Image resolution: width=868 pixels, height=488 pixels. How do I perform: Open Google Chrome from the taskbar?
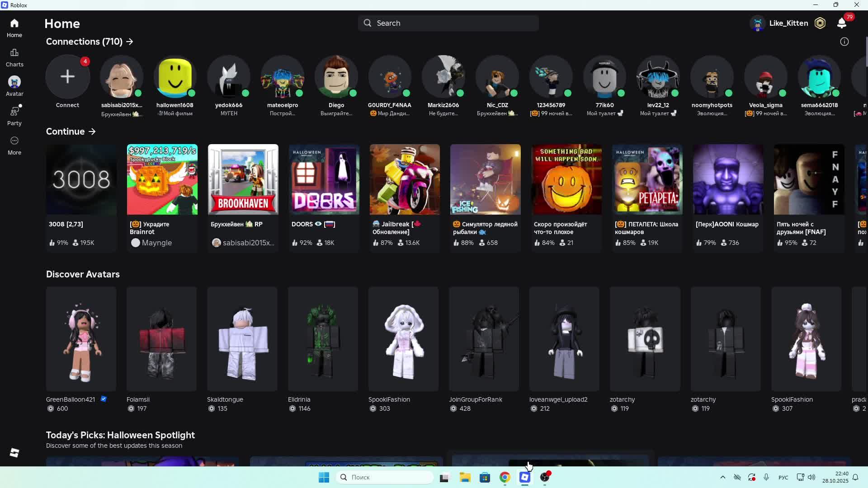(x=505, y=477)
